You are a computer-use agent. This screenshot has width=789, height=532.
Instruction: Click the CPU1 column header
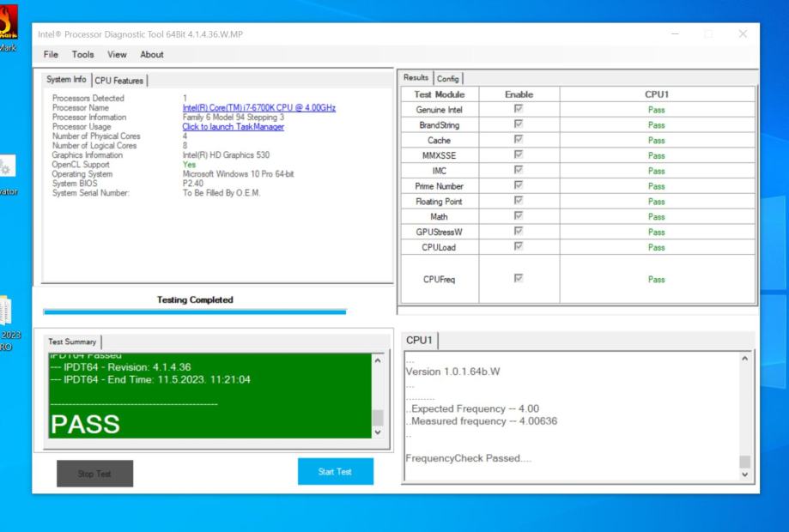pos(657,94)
